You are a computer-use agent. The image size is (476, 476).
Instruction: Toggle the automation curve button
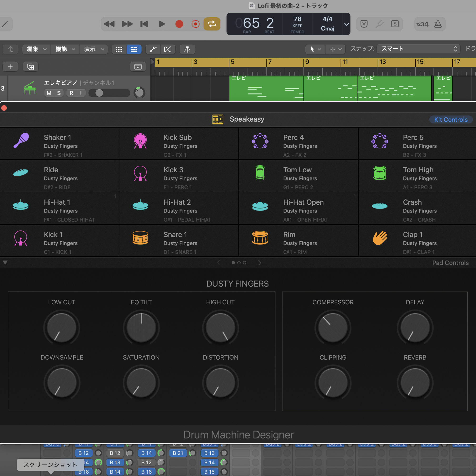tap(153, 49)
